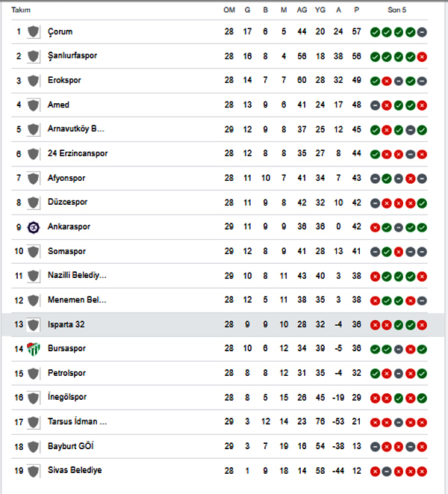
Task: Click Şanlıurfaspor's last match loss icon
Action: [x=422, y=57]
